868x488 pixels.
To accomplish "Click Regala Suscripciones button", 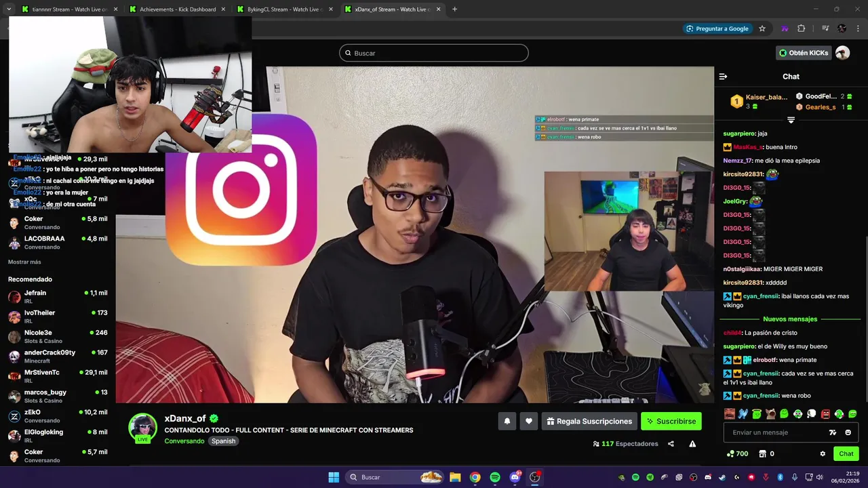I will [589, 421].
